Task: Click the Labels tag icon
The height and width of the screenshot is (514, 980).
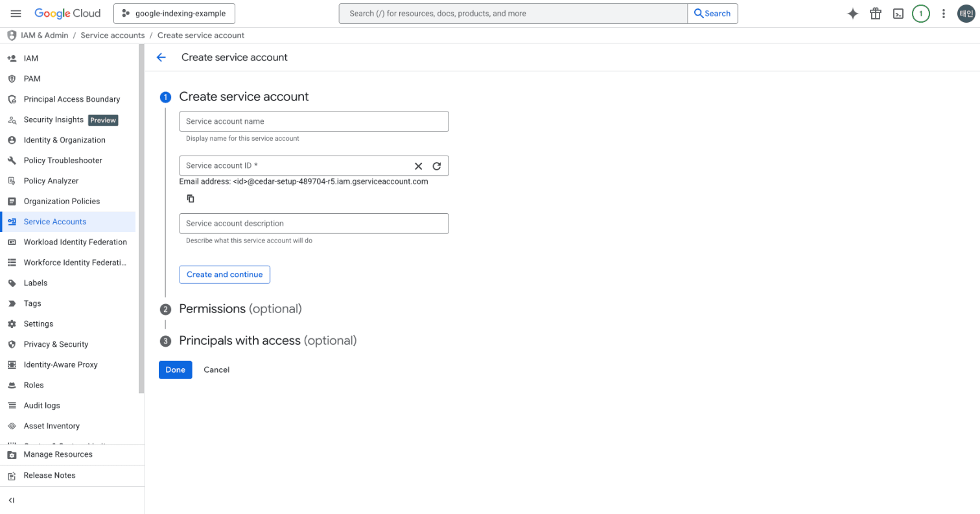Action: pyautogui.click(x=12, y=283)
